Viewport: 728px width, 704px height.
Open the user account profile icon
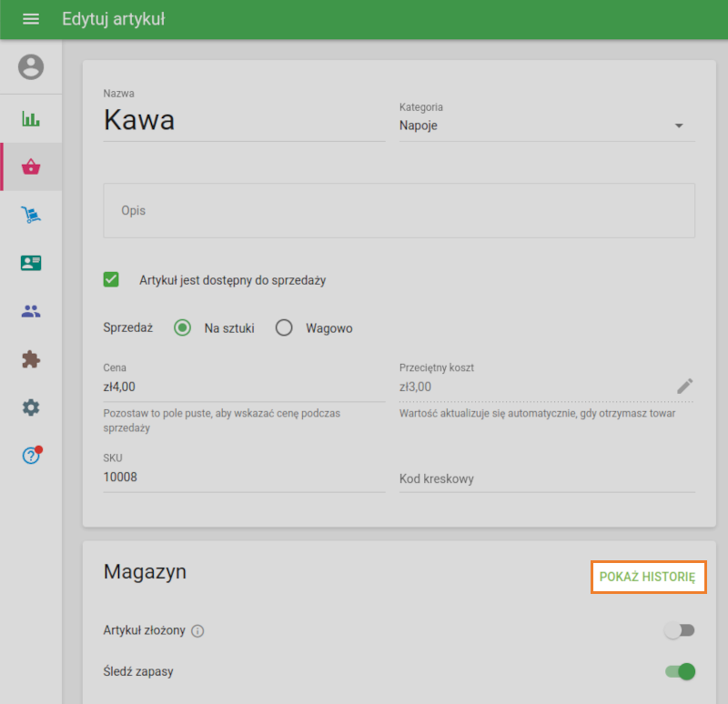pos(31,67)
